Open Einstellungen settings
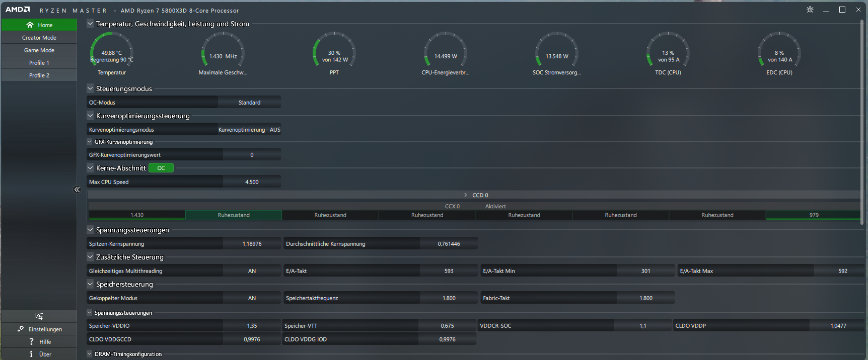Screen dimensions: 868x360 (39, 329)
